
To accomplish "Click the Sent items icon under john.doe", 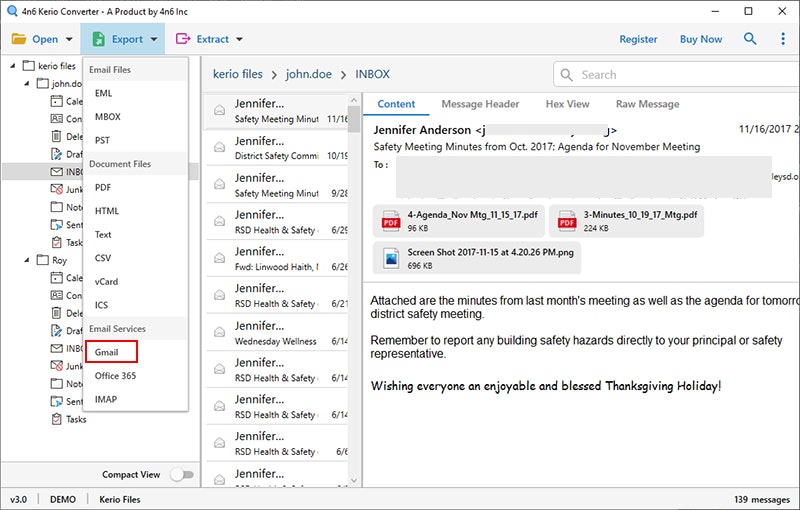I will pos(56,224).
